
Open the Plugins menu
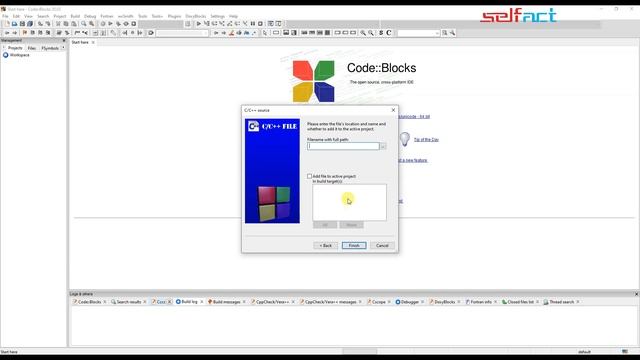click(174, 16)
